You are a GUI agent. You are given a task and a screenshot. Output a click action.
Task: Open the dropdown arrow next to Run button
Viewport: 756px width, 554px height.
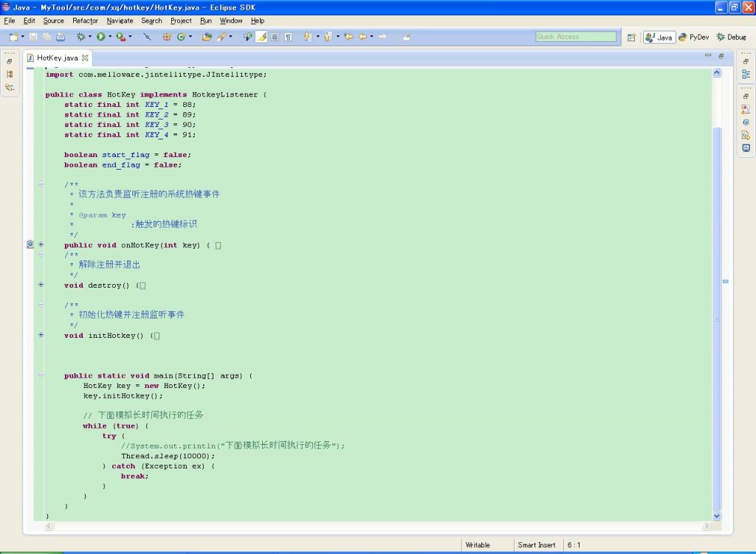tap(110, 36)
